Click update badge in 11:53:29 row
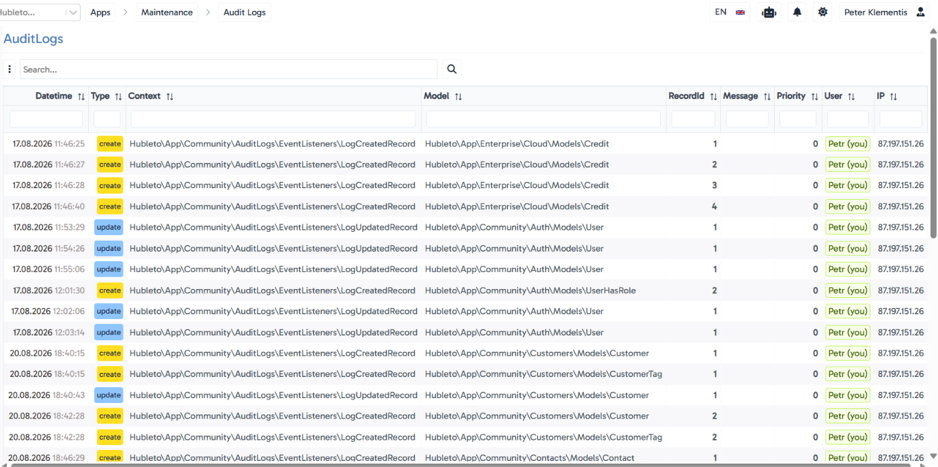The width and height of the screenshot is (938, 467). point(109,227)
